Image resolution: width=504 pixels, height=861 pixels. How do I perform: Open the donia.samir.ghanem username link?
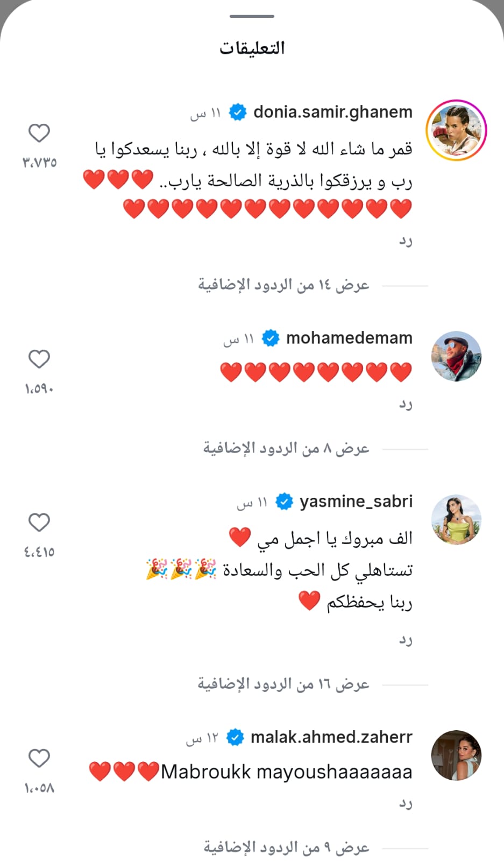click(x=332, y=112)
